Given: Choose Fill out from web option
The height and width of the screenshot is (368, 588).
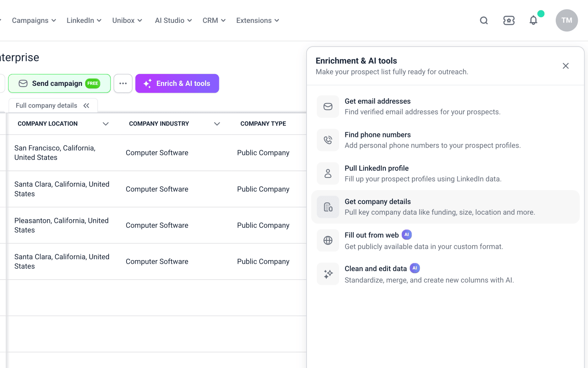Looking at the screenshot, I should click(445, 240).
